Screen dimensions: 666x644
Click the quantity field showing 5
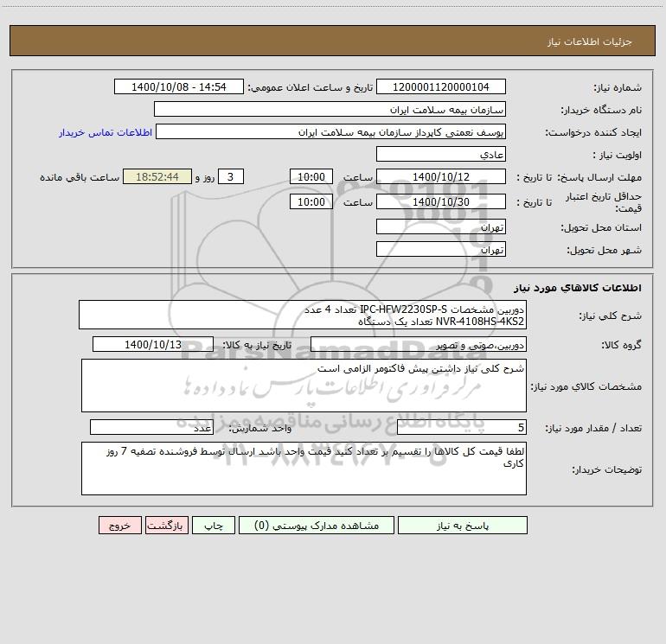462,427
